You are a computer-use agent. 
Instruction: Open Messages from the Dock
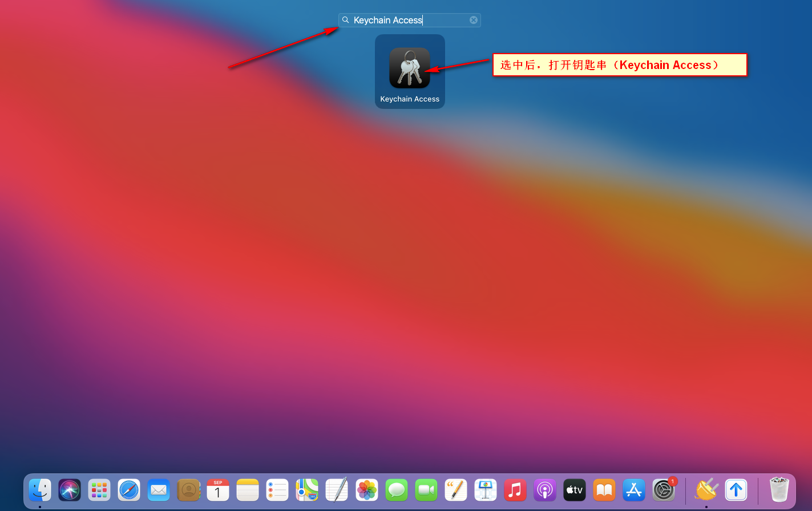pyautogui.click(x=397, y=490)
